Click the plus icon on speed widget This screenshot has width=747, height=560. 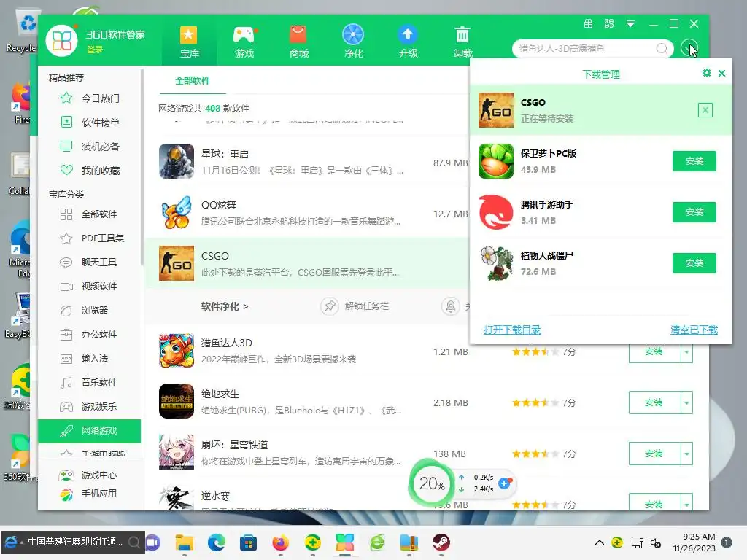tap(504, 483)
